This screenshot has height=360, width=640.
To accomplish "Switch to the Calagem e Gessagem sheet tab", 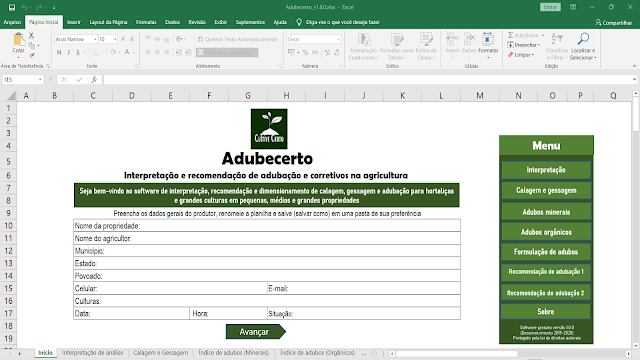I will click(160, 353).
